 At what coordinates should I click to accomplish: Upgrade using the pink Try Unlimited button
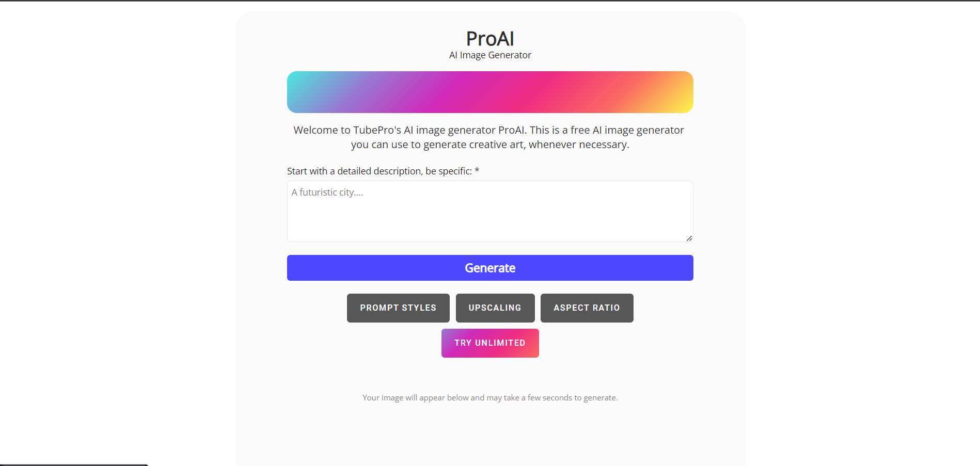point(489,343)
